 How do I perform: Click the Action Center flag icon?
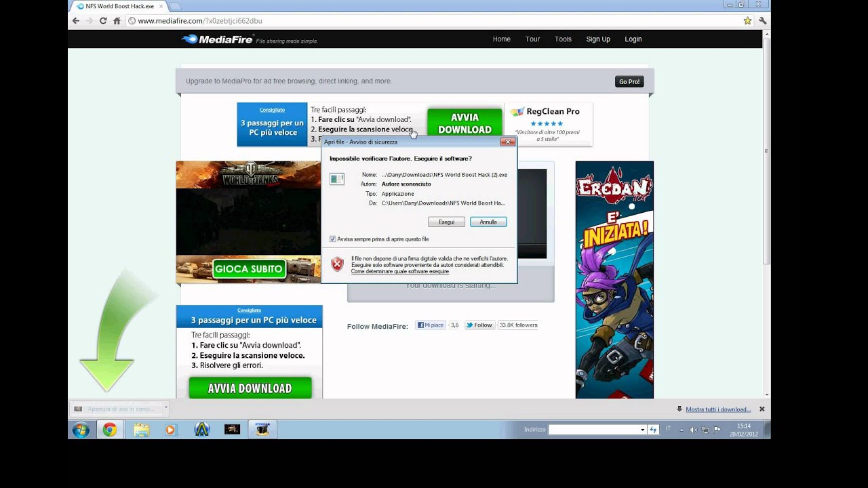point(717,430)
